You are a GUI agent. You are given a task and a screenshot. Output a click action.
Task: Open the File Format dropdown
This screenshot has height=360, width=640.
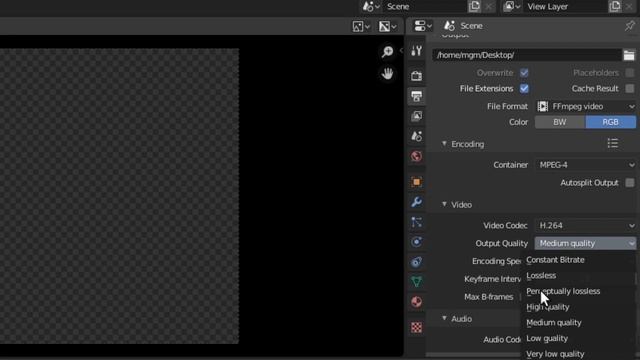tap(585, 107)
